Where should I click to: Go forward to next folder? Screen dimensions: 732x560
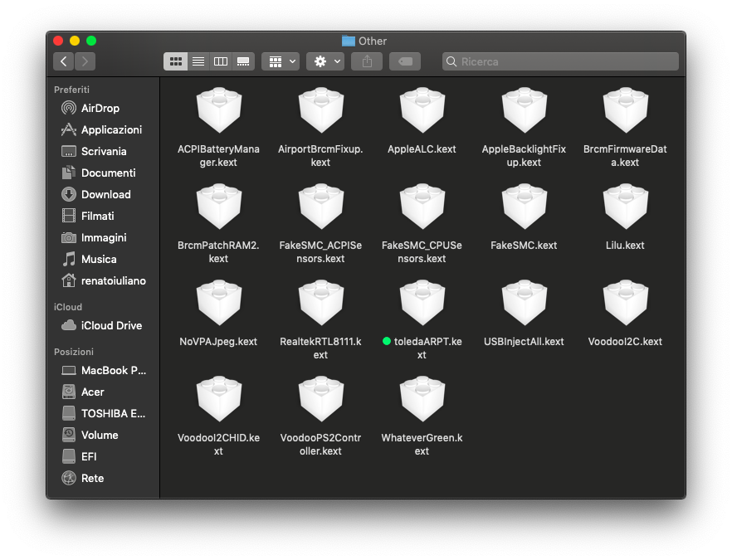[x=85, y=61]
